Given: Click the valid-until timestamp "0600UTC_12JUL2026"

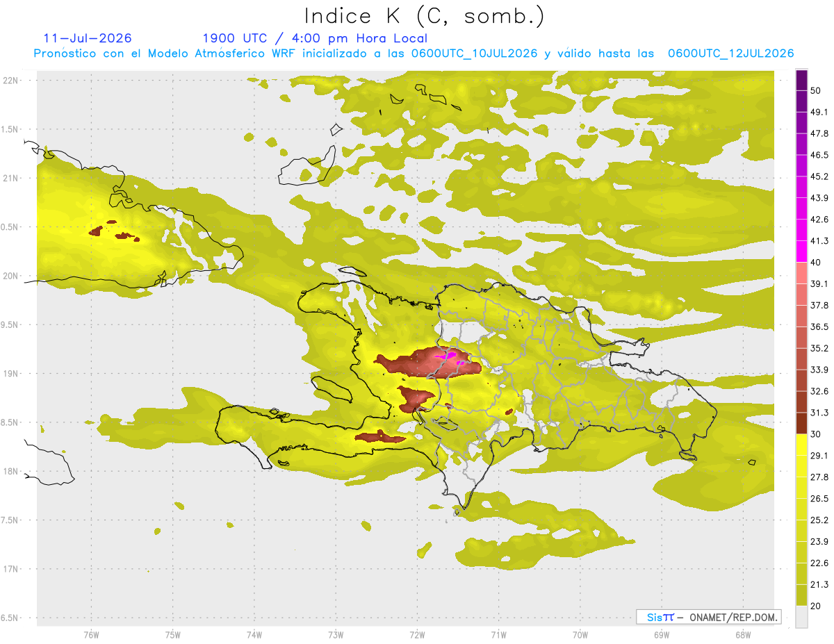Looking at the screenshot, I should coord(730,53).
